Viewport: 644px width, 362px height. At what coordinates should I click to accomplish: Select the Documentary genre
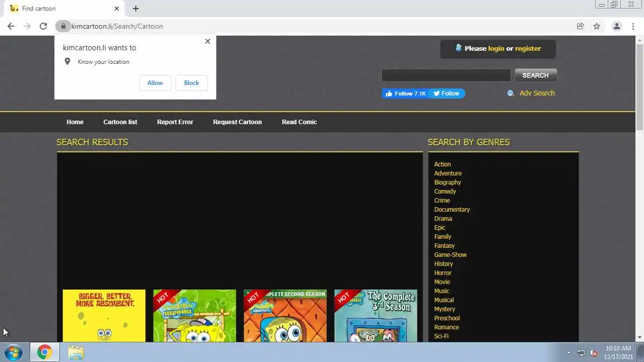click(452, 210)
